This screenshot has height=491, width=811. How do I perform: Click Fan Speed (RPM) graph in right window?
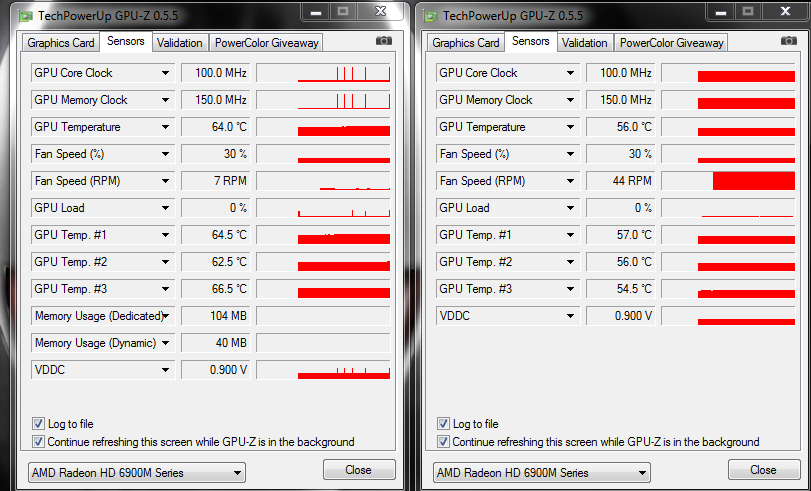pyautogui.click(x=728, y=181)
